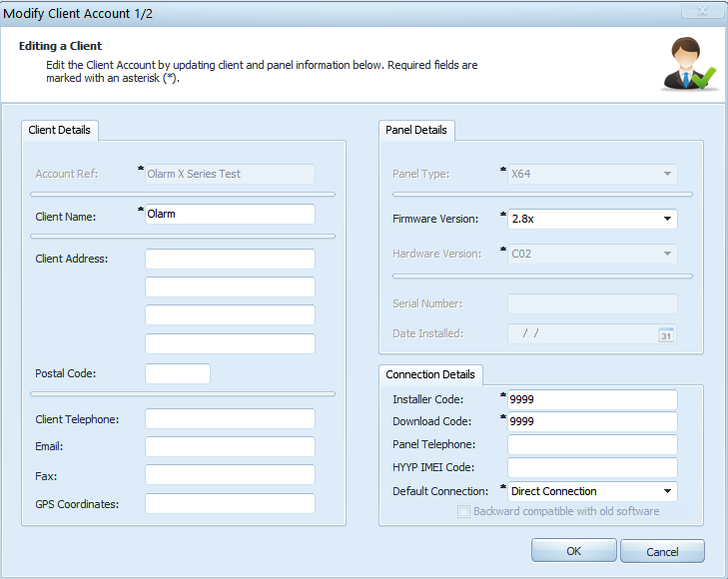Confirm changes with the OK button
The height and width of the screenshot is (579, 728).
click(x=574, y=551)
